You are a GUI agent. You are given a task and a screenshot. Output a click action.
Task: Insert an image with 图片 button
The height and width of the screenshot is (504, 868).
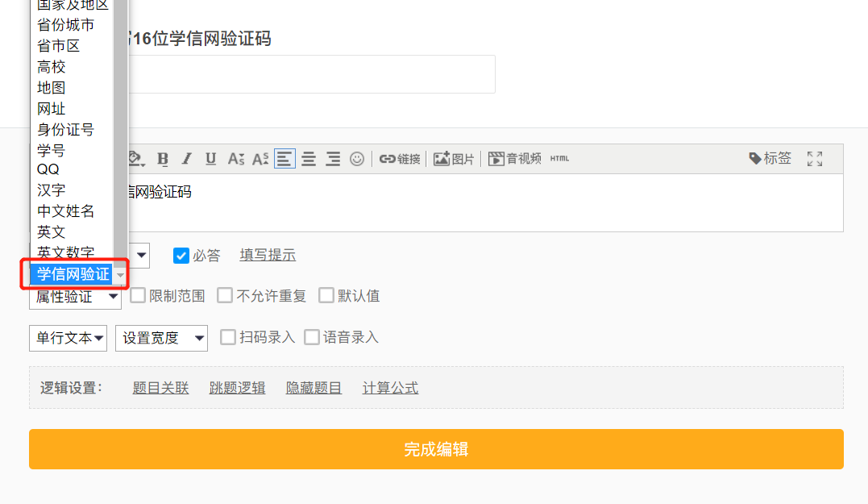tap(454, 159)
